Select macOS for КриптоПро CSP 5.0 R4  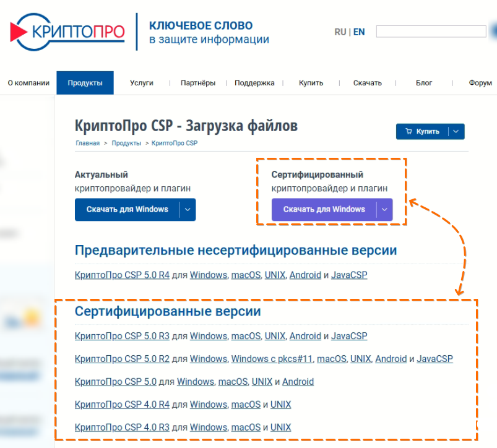tap(246, 275)
